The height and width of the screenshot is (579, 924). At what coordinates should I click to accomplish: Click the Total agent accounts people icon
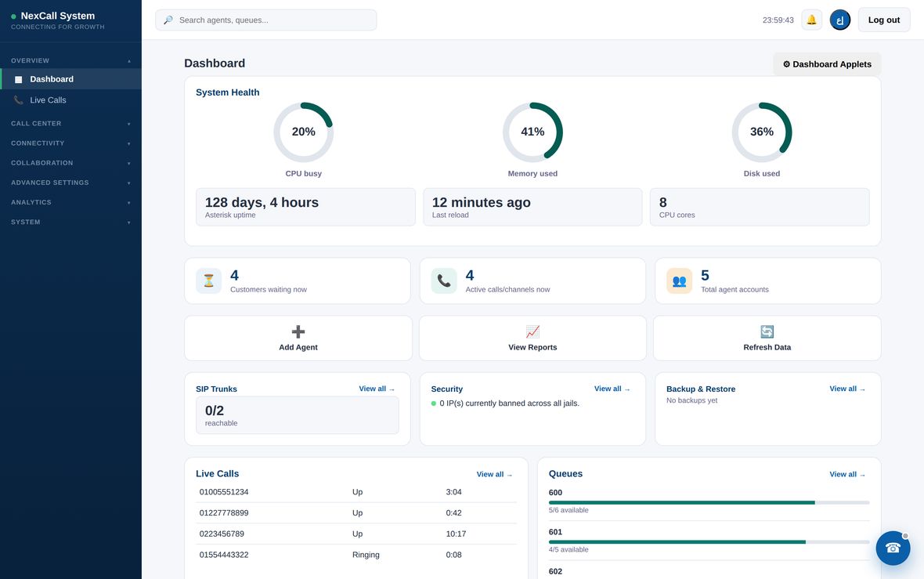coord(679,280)
